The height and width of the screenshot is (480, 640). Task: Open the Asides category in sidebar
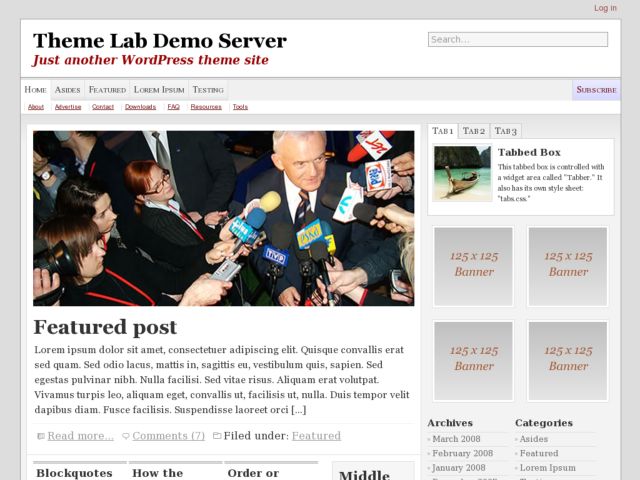pyautogui.click(x=534, y=439)
